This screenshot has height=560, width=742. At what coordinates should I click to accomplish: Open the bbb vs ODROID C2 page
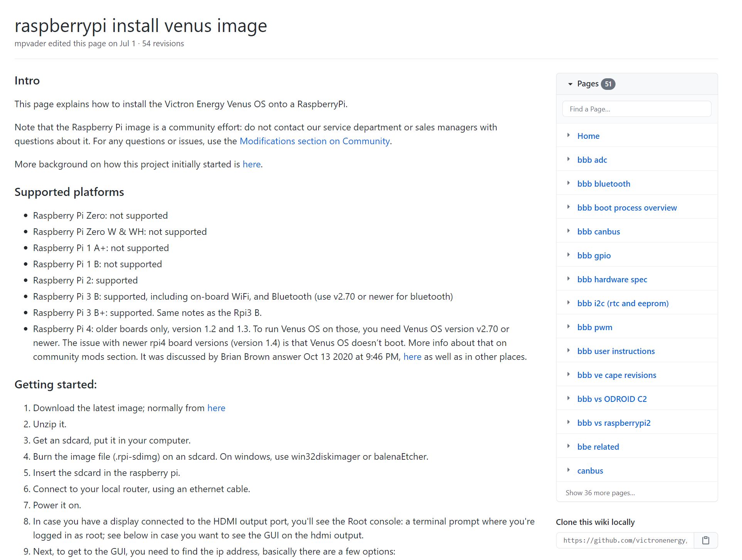point(612,399)
